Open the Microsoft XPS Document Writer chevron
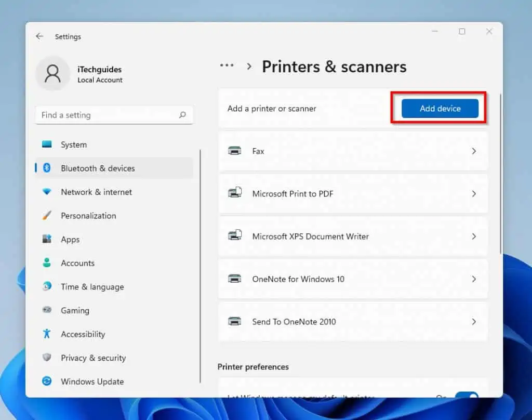 click(473, 236)
